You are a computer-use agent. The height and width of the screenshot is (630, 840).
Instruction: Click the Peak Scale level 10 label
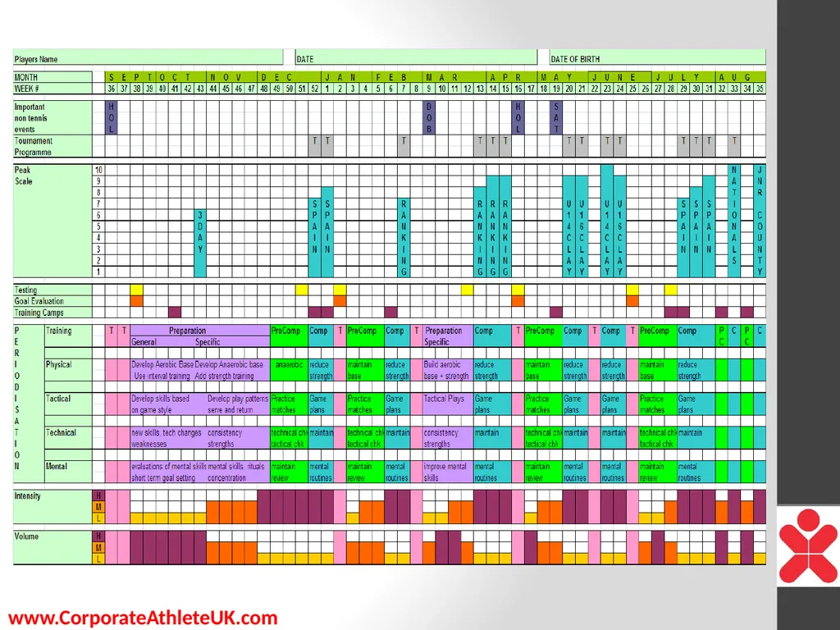pyautogui.click(x=98, y=171)
